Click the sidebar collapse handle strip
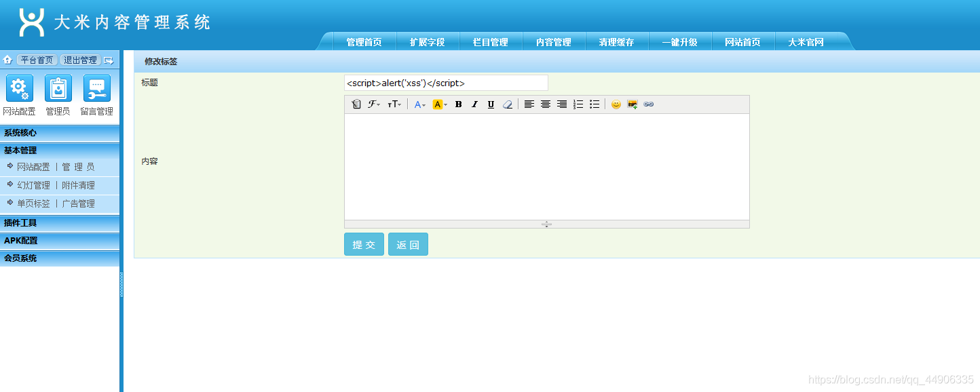The height and width of the screenshot is (392, 980). click(x=121, y=285)
